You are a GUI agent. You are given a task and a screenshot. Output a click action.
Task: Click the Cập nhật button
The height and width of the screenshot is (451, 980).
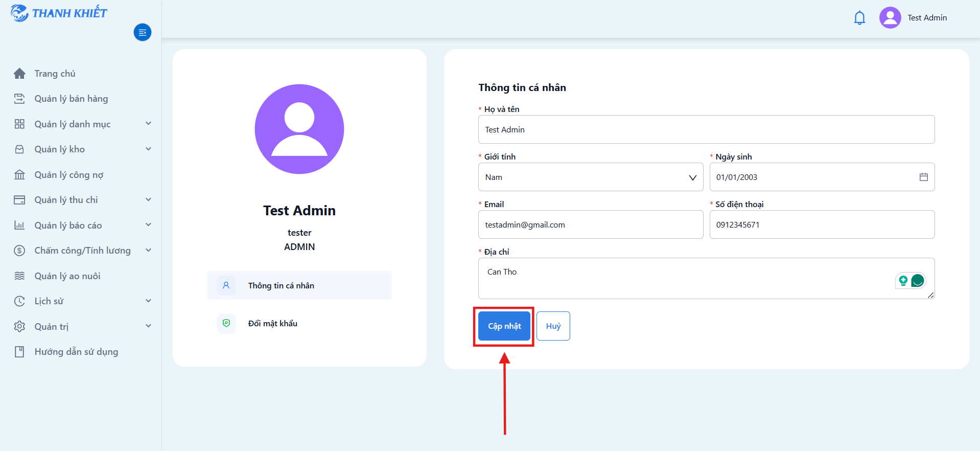coord(504,326)
